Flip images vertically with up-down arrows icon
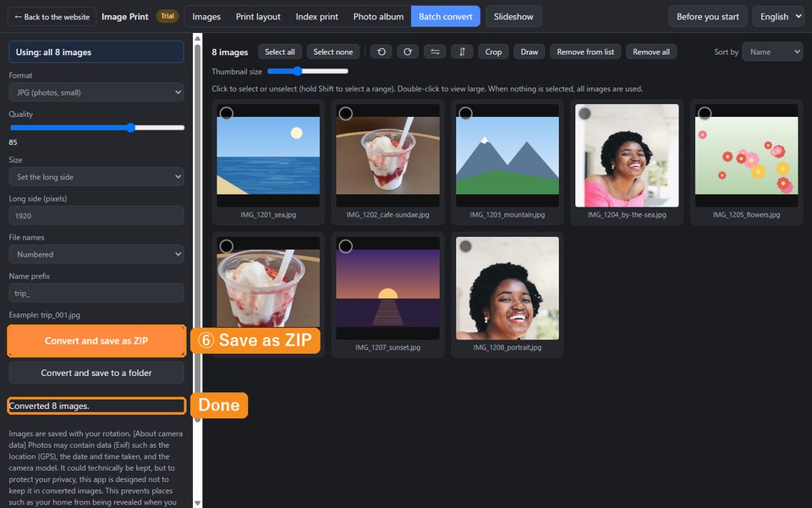Screen dimensions: 812x508 [462, 52]
